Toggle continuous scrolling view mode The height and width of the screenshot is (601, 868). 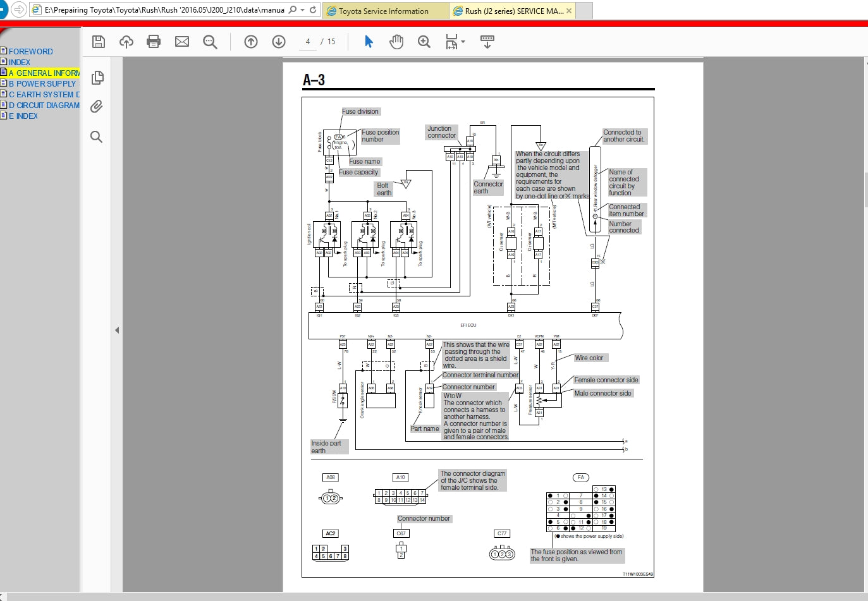[487, 42]
